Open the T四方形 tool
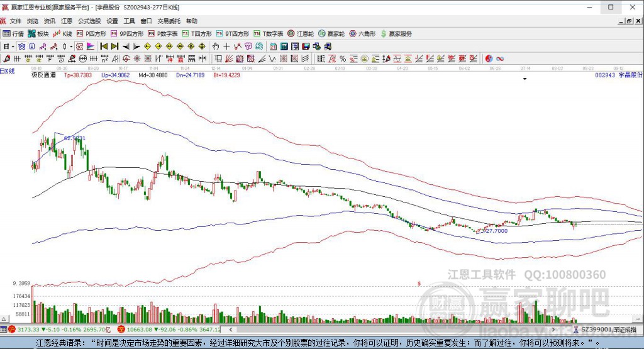Screen dimensions: 644x349 (x=197, y=34)
